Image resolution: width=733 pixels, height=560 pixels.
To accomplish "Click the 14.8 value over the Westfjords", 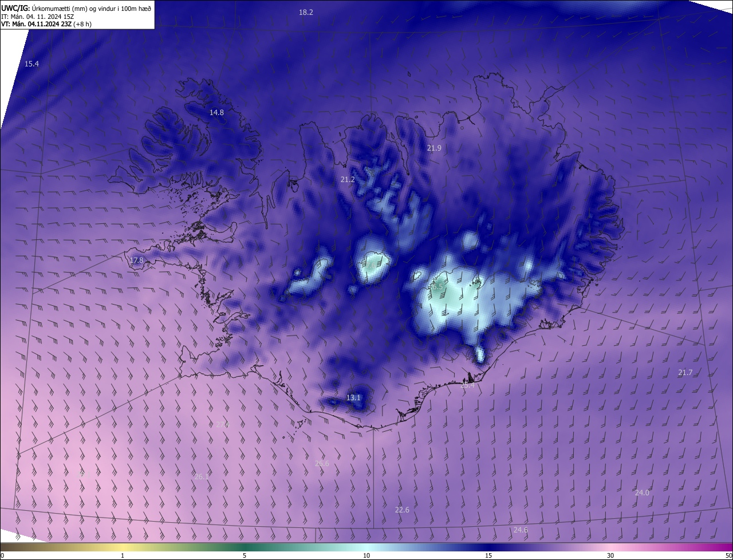I will tap(216, 113).
